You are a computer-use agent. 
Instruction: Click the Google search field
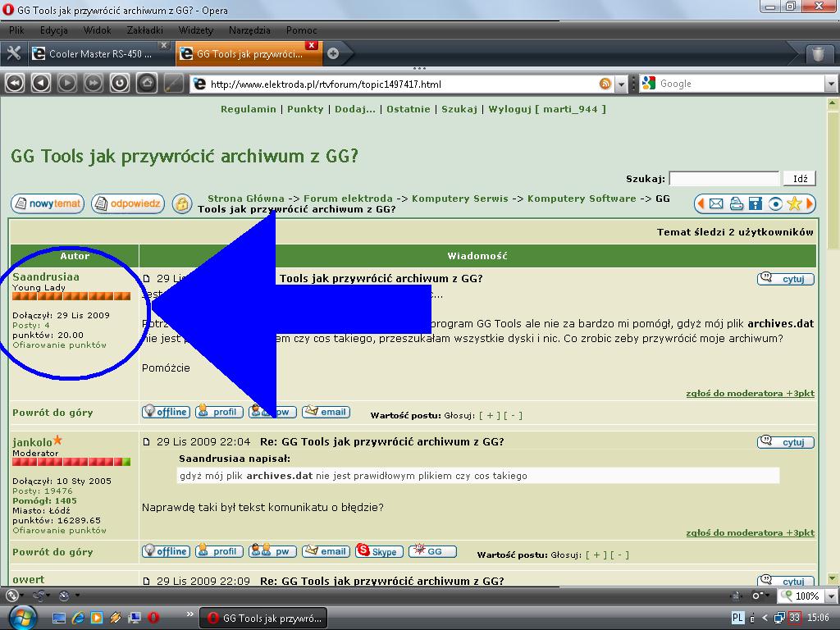[742, 84]
